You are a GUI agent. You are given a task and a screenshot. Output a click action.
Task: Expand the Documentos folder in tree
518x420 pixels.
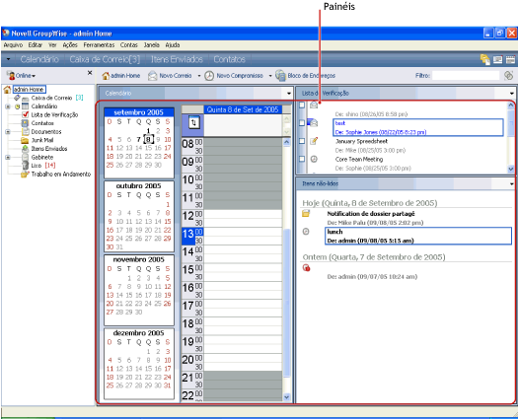tap(8, 132)
